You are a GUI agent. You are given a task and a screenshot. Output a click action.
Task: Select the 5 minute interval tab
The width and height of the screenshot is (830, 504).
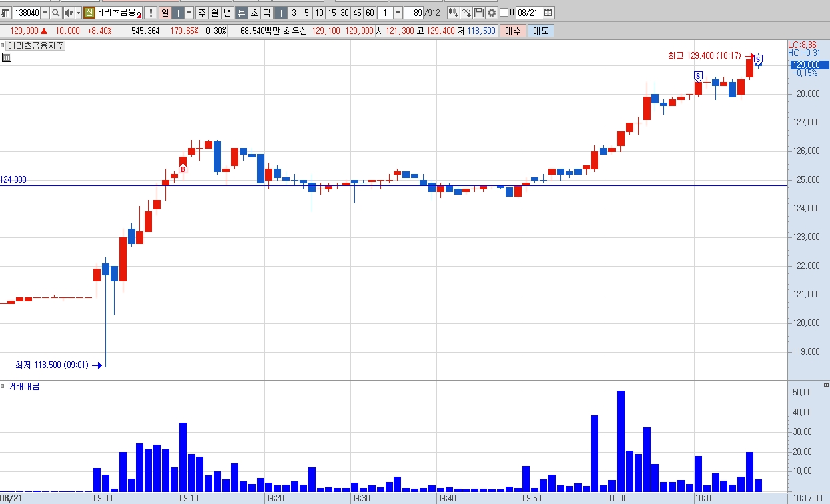coord(306,13)
